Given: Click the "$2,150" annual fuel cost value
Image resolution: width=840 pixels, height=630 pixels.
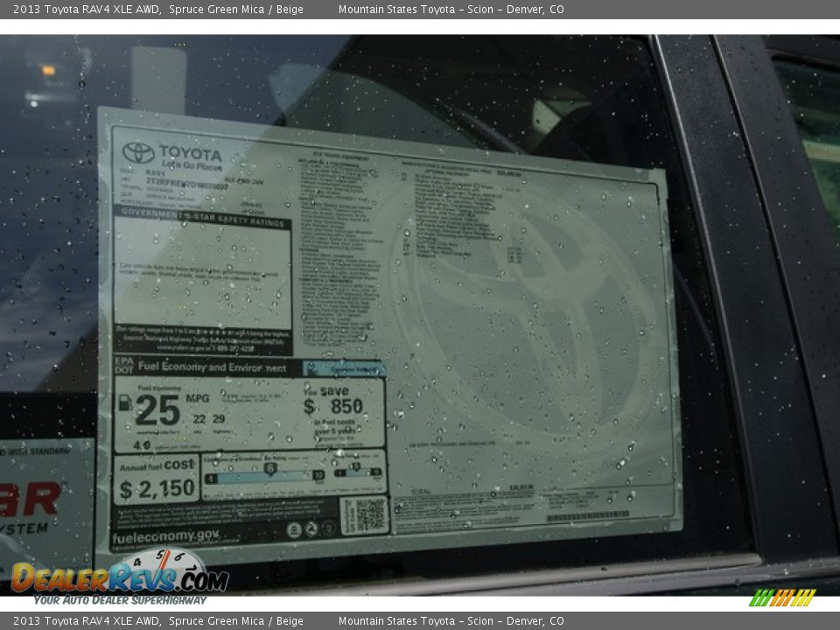Looking at the screenshot, I should click(157, 488).
